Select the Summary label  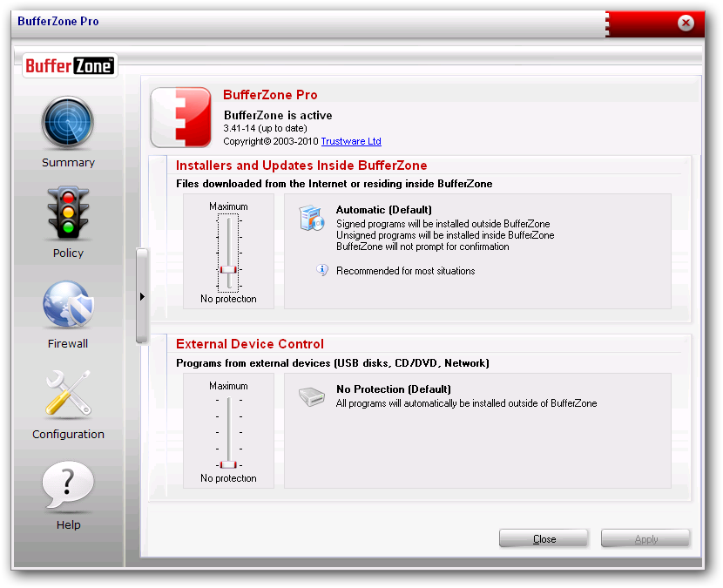pyautogui.click(x=68, y=162)
